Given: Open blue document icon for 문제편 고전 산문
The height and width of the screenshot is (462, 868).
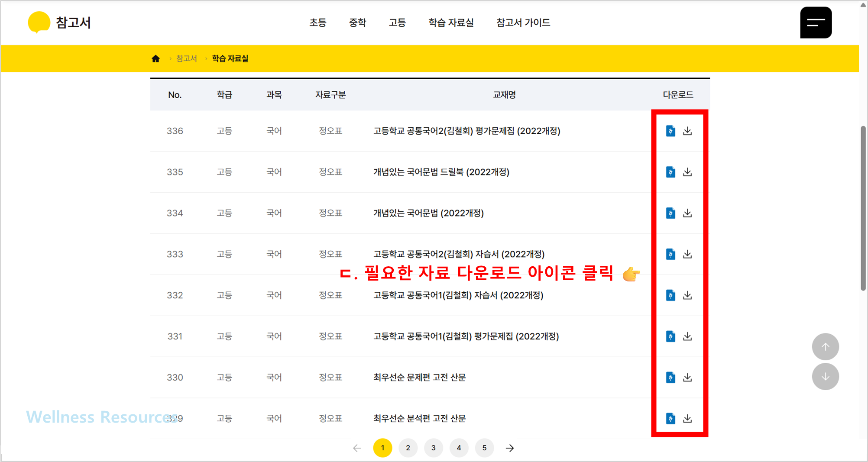Looking at the screenshot, I should pos(670,378).
